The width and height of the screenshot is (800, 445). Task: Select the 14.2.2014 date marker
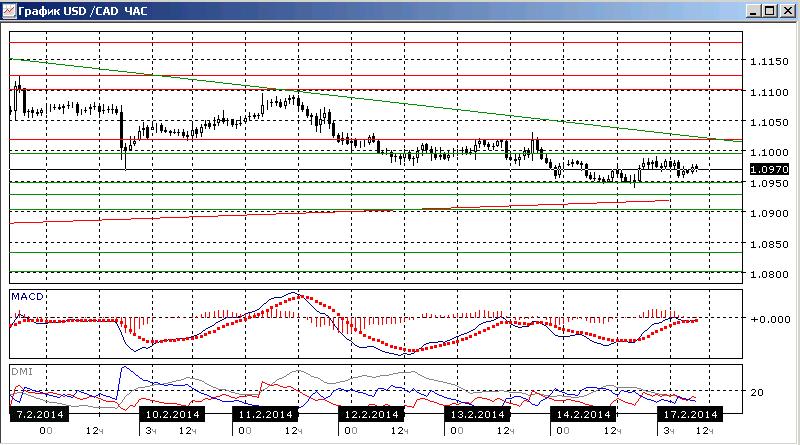click(x=583, y=414)
